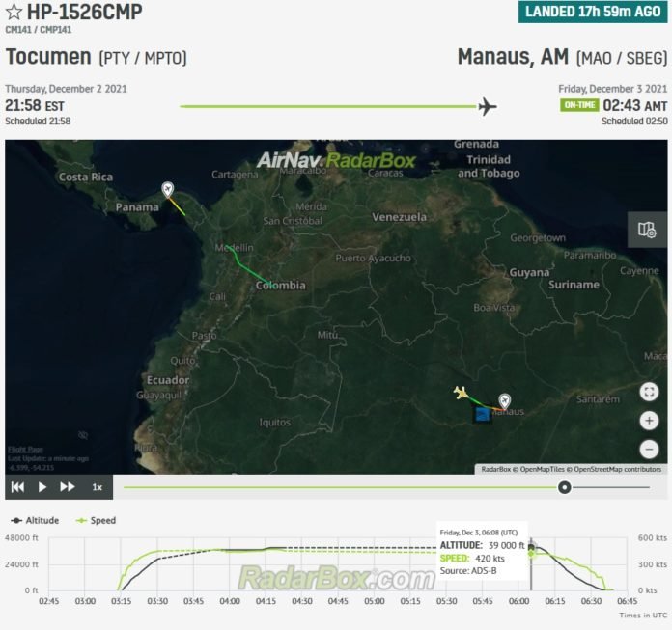Fast-forward the flight replay

pos(68,487)
